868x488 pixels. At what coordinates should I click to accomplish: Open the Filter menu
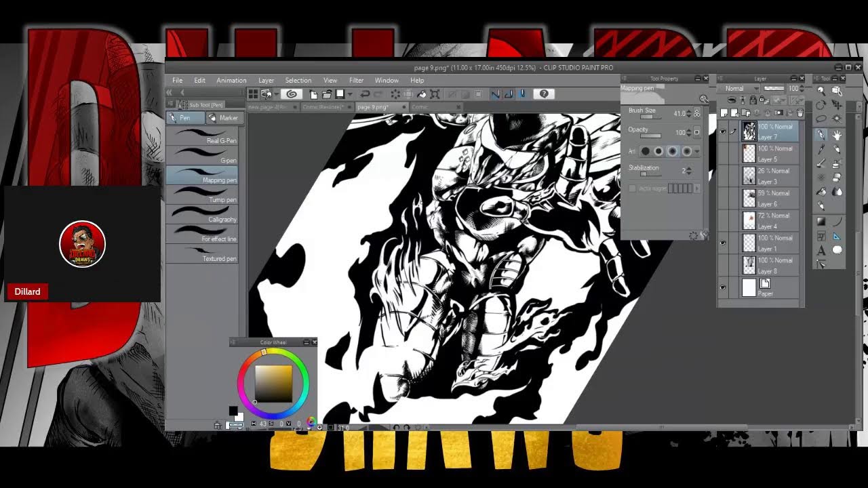(356, 81)
